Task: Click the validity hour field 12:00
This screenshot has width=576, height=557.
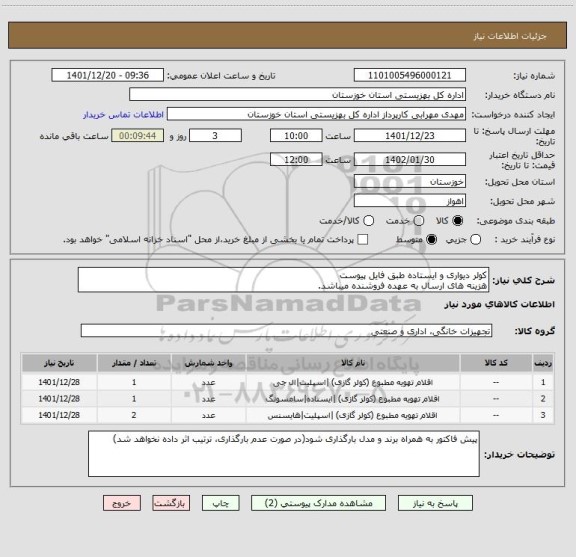Action: (x=296, y=159)
